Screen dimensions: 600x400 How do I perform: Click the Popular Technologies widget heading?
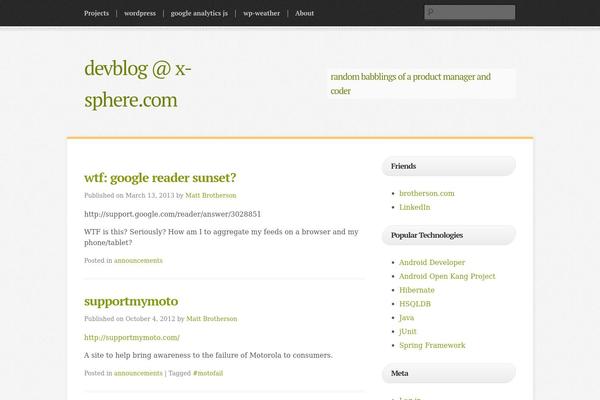[448, 235]
